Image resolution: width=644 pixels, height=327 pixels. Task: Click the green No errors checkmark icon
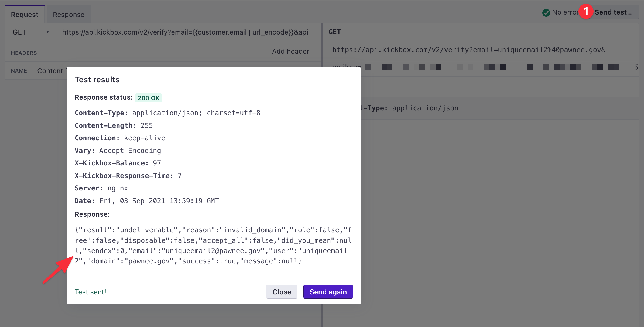(x=546, y=13)
